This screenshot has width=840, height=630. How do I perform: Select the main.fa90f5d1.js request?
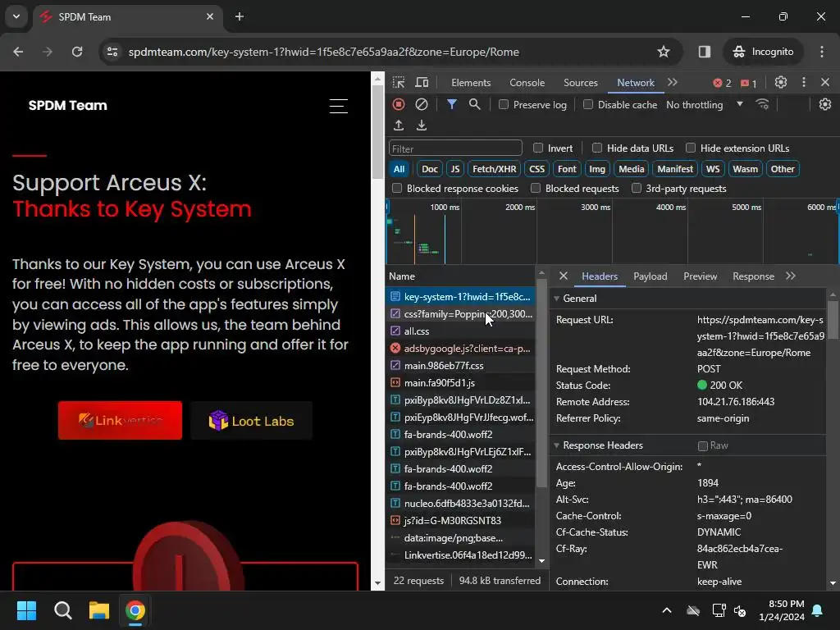(460, 383)
